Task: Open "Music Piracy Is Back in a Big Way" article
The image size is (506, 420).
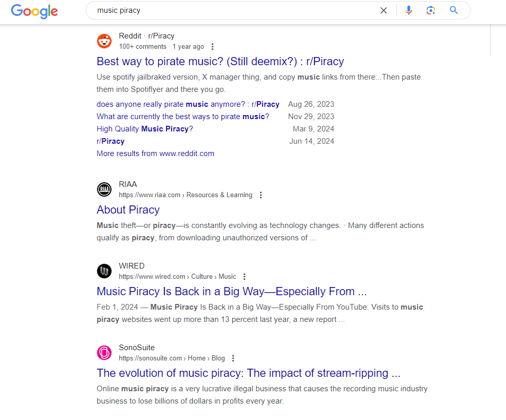Action: click(232, 291)
